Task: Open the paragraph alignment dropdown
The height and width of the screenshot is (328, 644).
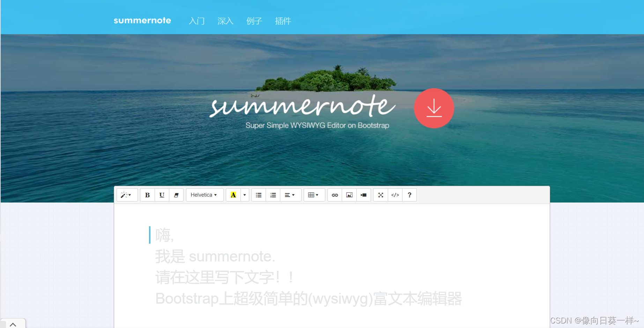Action: pyautogui.click(x=290, y=195)
